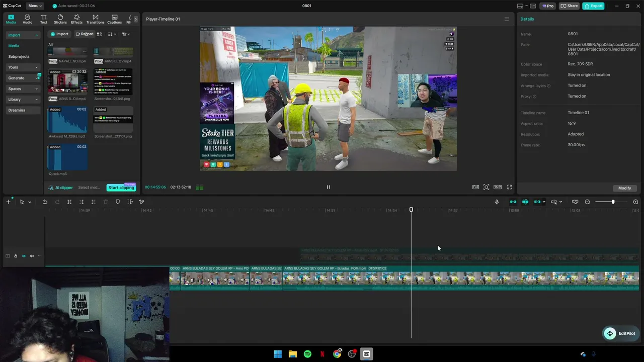Open the Audio tab

pos(27,19)
